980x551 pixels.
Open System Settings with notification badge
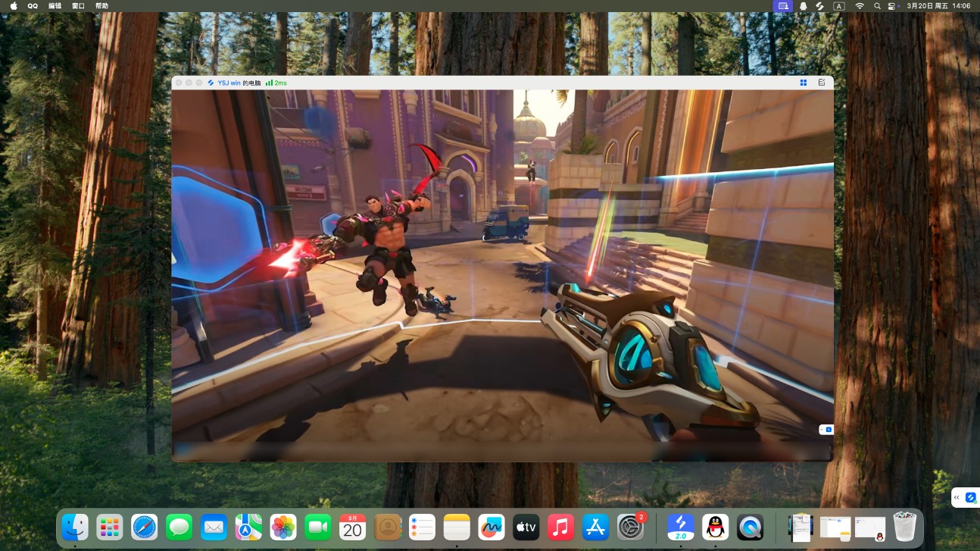pyautogui.click(x=630, y=527)
